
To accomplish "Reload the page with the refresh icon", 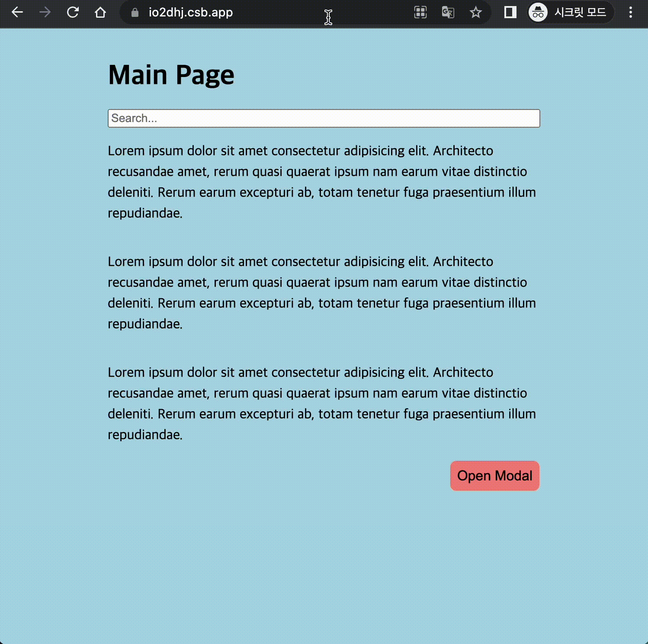I will pyautogui.click(x=73, y=12).
